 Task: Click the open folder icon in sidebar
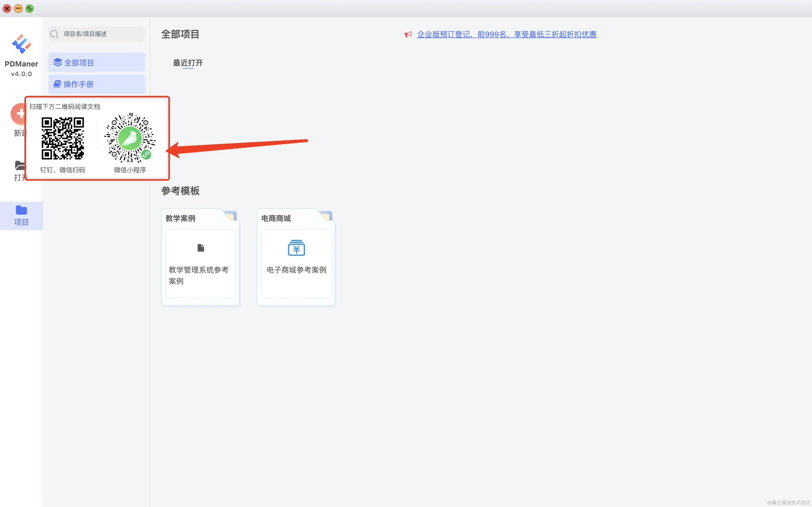19,165
